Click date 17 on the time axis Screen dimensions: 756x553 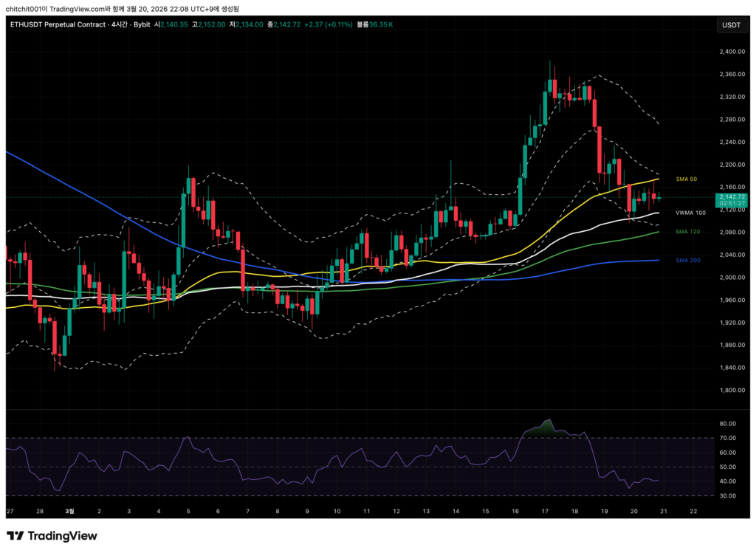pyautogui.click(x=544, y=511)
